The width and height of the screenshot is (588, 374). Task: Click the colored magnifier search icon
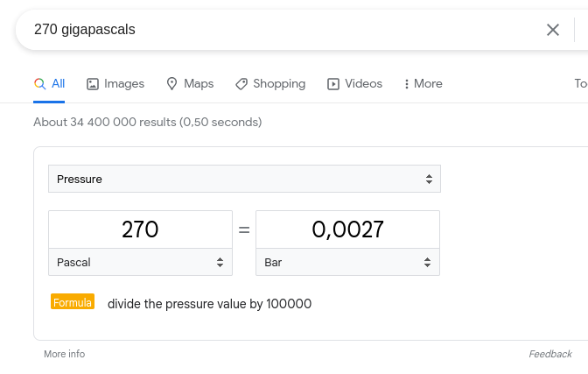[x=39, y=83]
